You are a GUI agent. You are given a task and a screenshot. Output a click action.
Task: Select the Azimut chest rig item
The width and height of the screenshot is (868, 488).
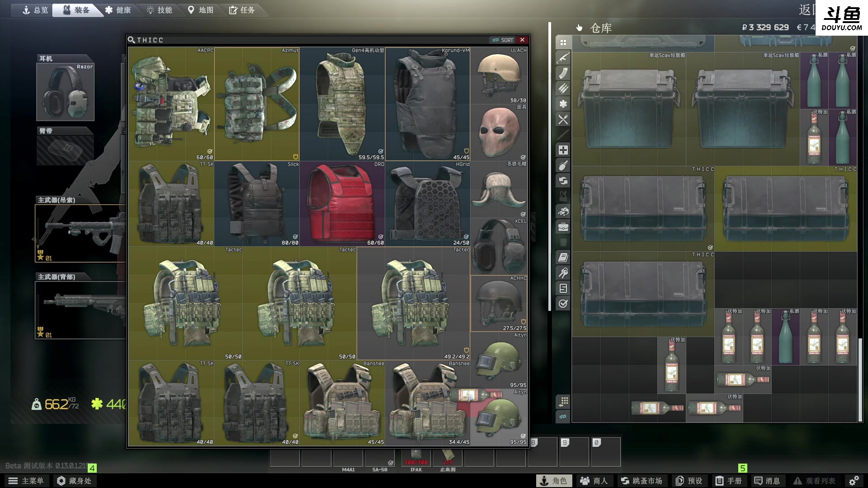[x=257, y=104]
